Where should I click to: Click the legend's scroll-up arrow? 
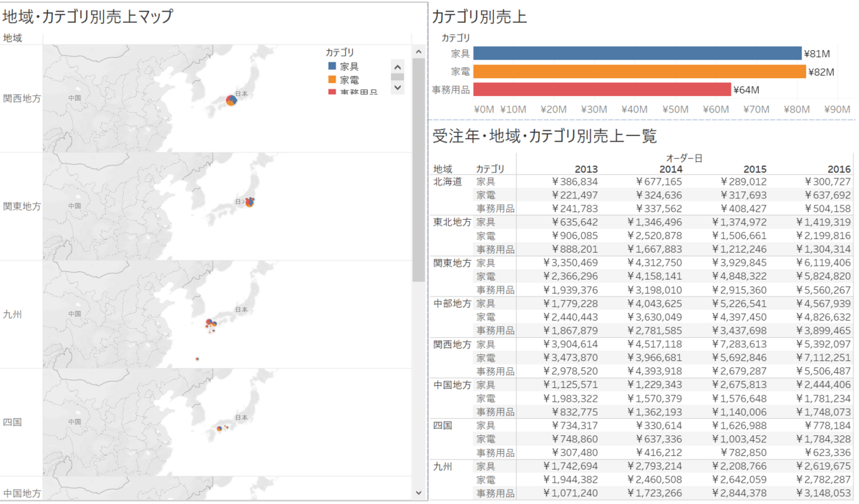[397, 65]
